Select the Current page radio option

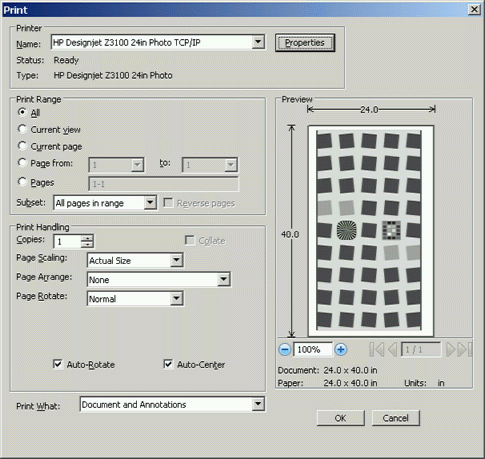click(22, 146)
